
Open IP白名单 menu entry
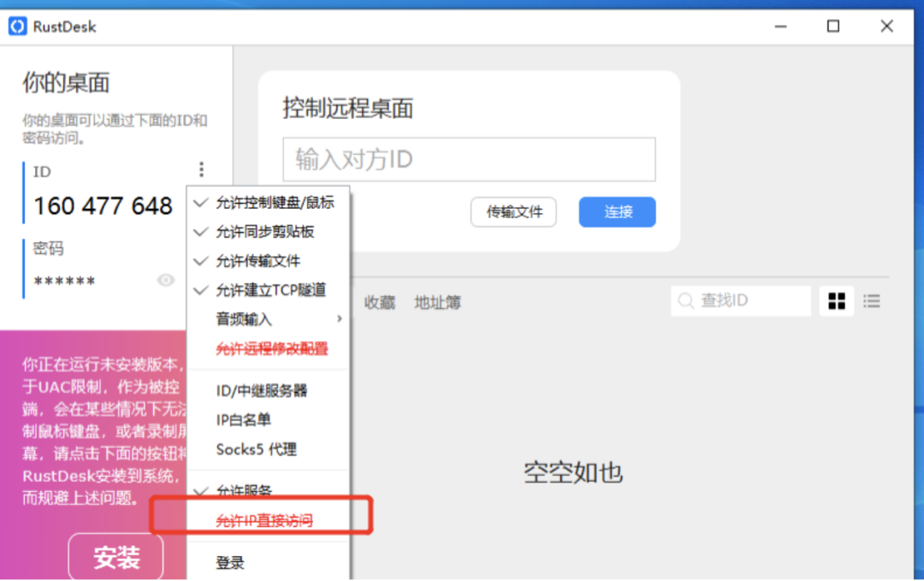click(269, 420)
